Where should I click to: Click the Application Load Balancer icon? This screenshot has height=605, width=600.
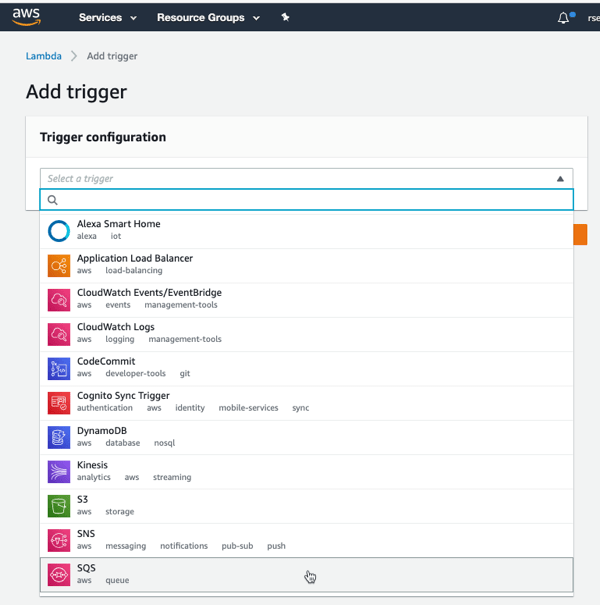pyautogui.click(x=59, y=265)
